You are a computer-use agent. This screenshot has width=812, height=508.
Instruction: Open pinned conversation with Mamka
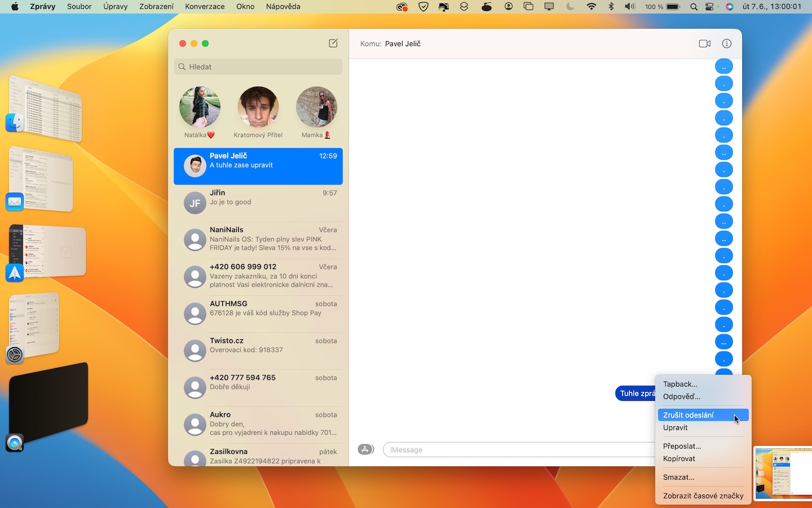click(x=316, y=112)
